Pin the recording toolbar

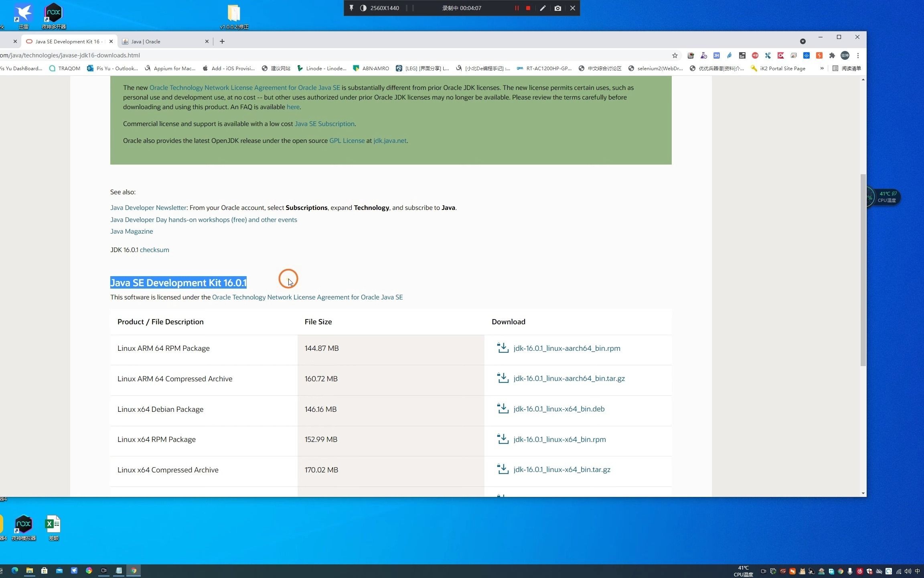[x=351, y=8]
